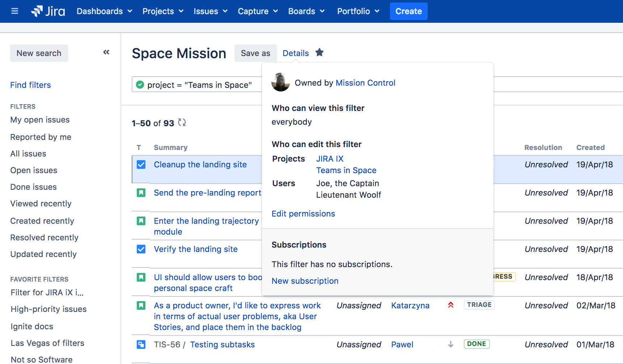Viewport: 623px width, 364px height.
Task: Toggle the filter favorite star
Action: pos(319,52)
